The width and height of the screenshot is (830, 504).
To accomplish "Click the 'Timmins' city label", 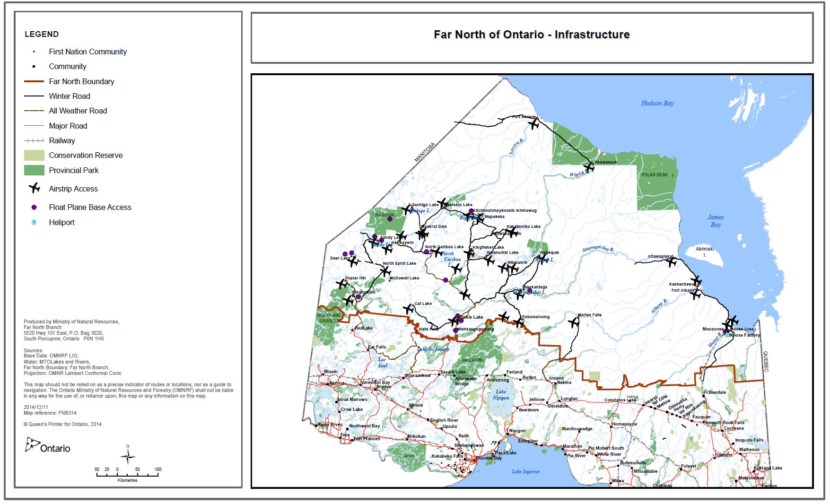I will 723,455.
